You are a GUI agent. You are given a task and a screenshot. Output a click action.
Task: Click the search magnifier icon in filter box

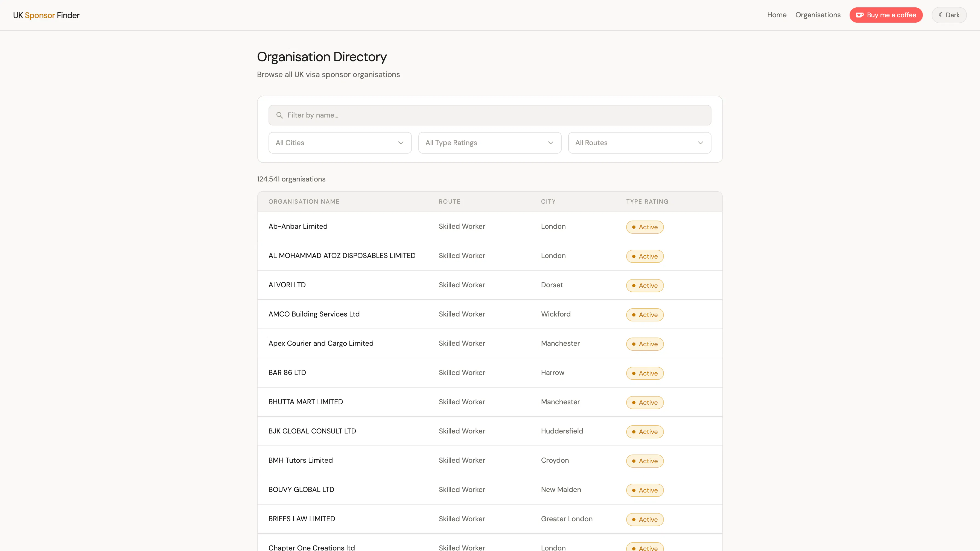pyautogui.click(x=280, y=115)
